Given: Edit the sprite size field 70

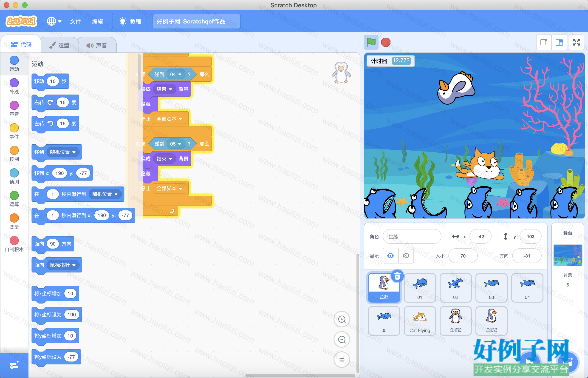Looking at the screenshot, I should point(463,256).
